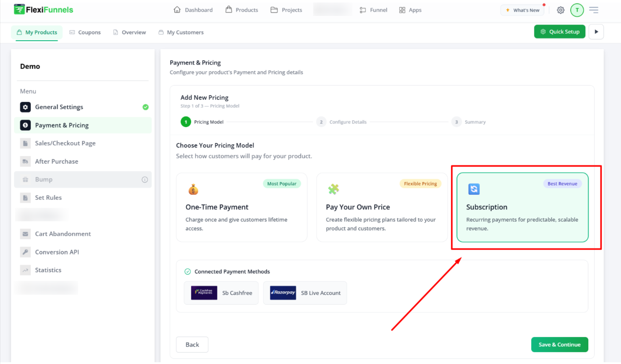The width and height of the screenshot is (621, 364).
Task: Click the Best Revenue badge
Action: click(562, 184)
